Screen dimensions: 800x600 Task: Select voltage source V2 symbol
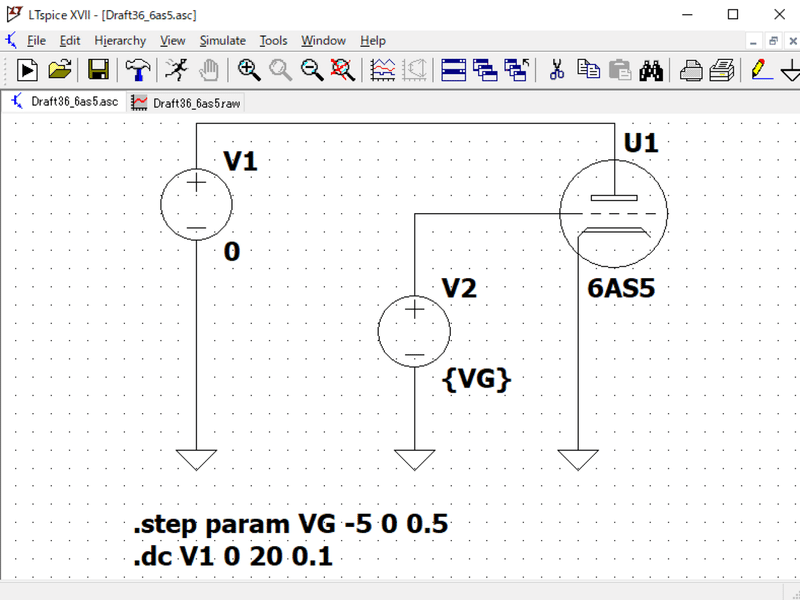coord(414,331)
